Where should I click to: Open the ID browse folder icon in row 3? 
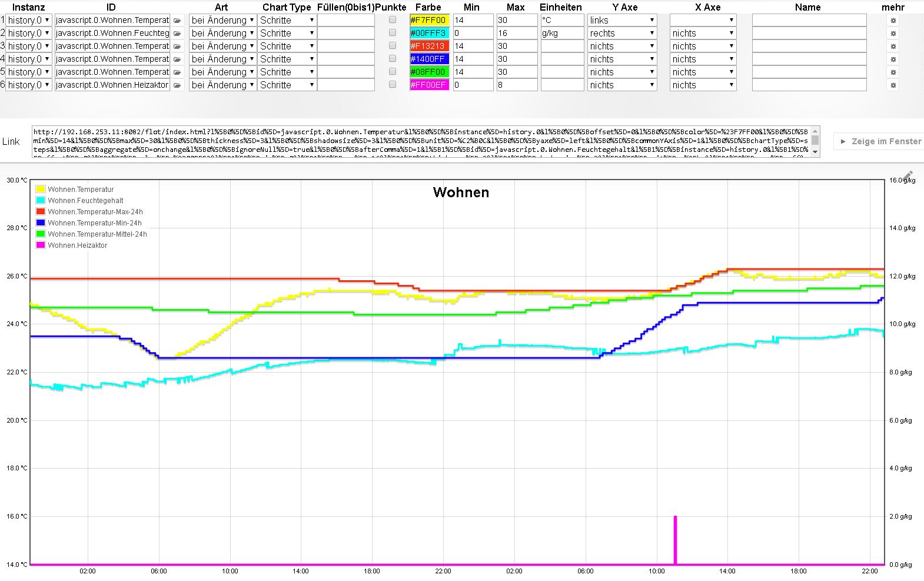click(177, 47)
